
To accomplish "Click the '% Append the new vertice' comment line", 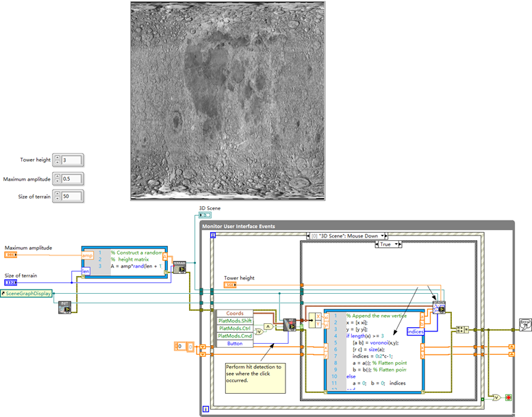I will coord(377,316).
